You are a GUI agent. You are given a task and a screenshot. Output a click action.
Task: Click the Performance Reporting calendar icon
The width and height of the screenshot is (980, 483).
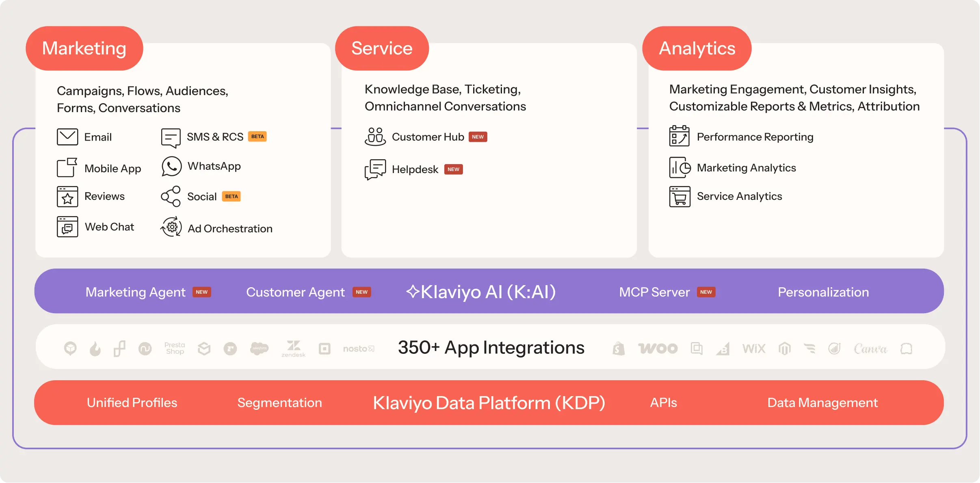(679, 136)
